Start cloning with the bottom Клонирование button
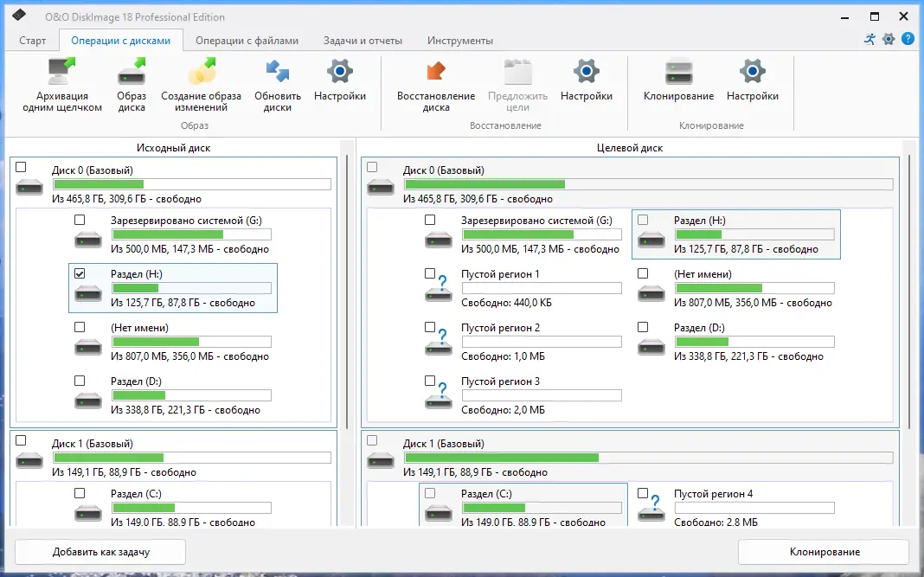Screen dimensions: 924x577 (x=824, y=552)
